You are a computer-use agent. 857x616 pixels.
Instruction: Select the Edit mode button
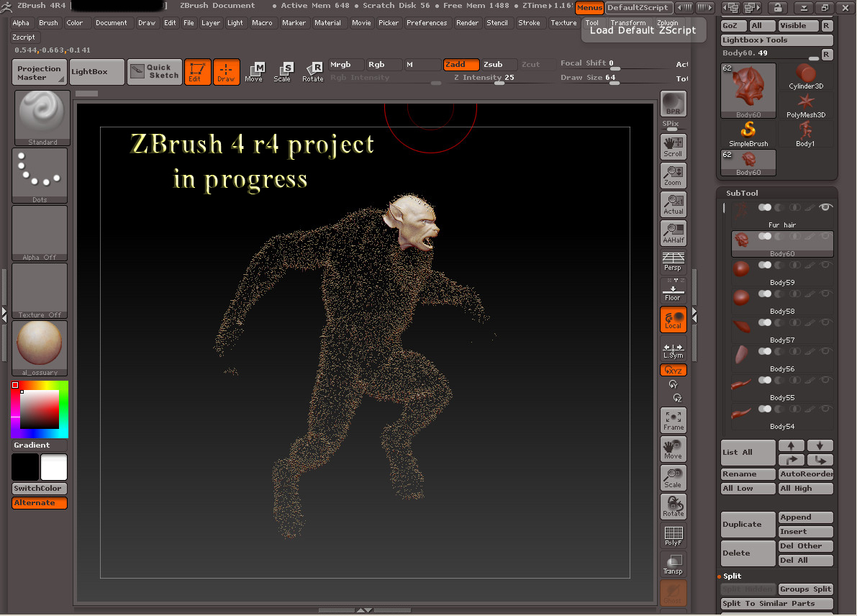click(x=197, y=71)
